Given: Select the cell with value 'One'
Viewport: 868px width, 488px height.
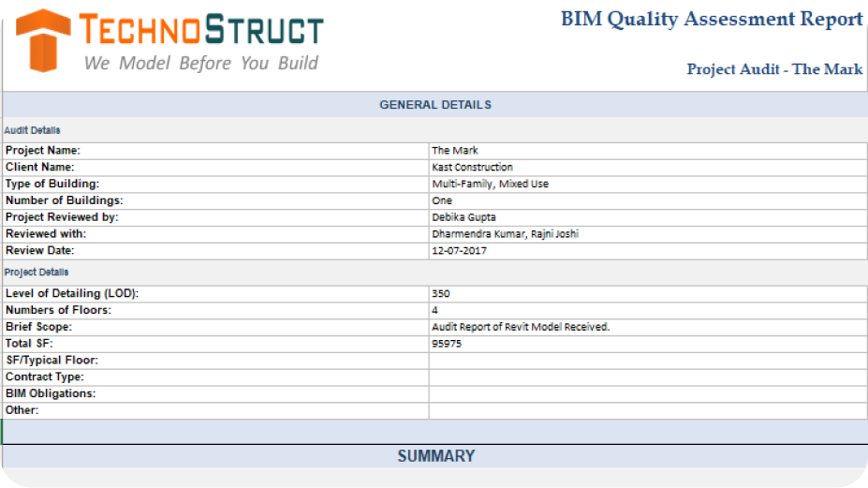Looking at the screenshot, I should pyautogui.click(x=648, y=200).
